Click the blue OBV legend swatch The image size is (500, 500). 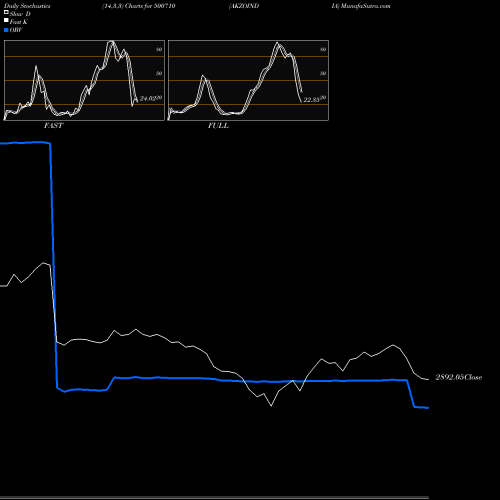pyautogui.click(x=6, y=30)
